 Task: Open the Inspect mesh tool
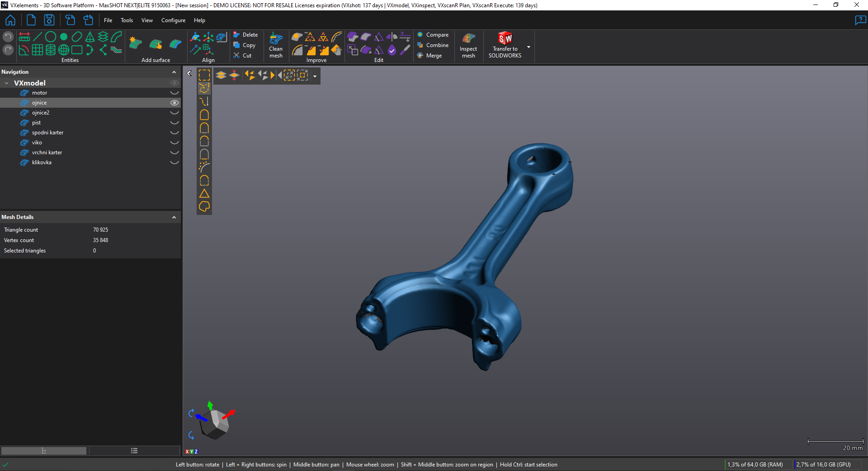468,45
